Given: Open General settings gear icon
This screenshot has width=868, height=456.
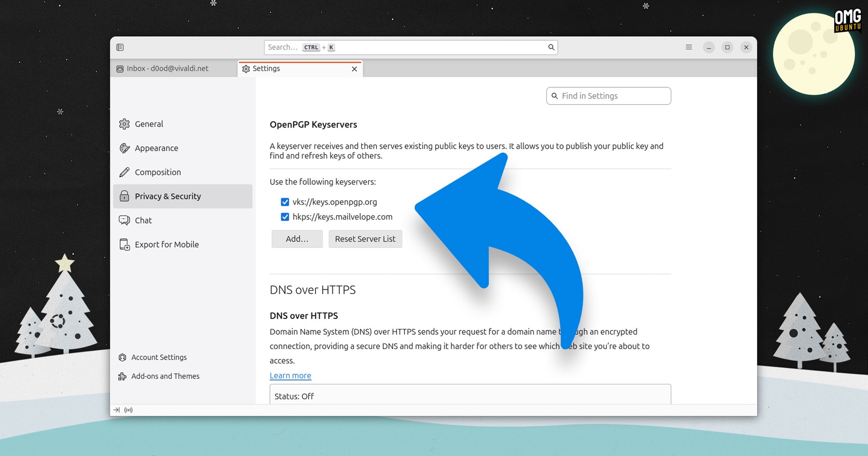Looking at the screenshot, I should 124,124.
